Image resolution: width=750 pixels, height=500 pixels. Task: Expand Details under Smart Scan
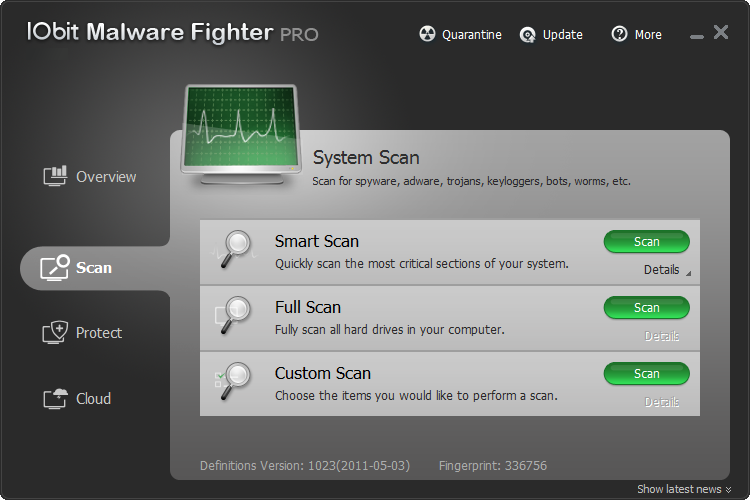click(x=663, y=270)
